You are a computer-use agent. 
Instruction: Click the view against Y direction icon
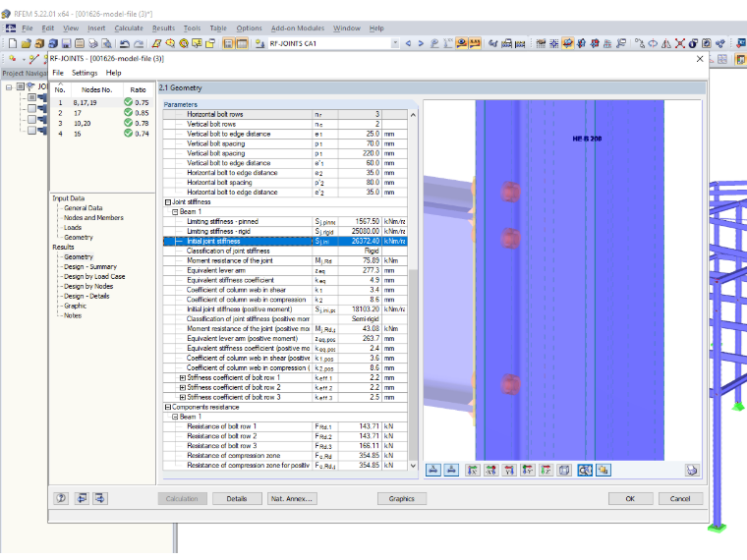(x=528, y=471)
